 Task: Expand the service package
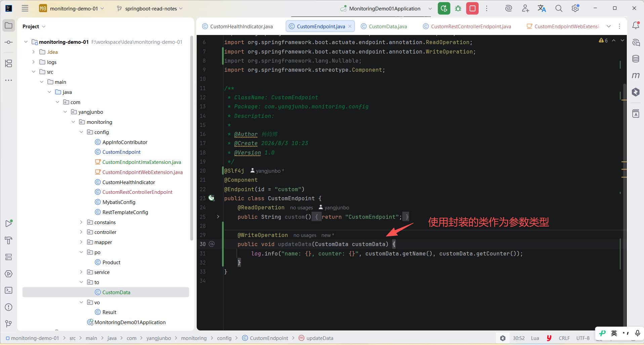pos(81,272)
